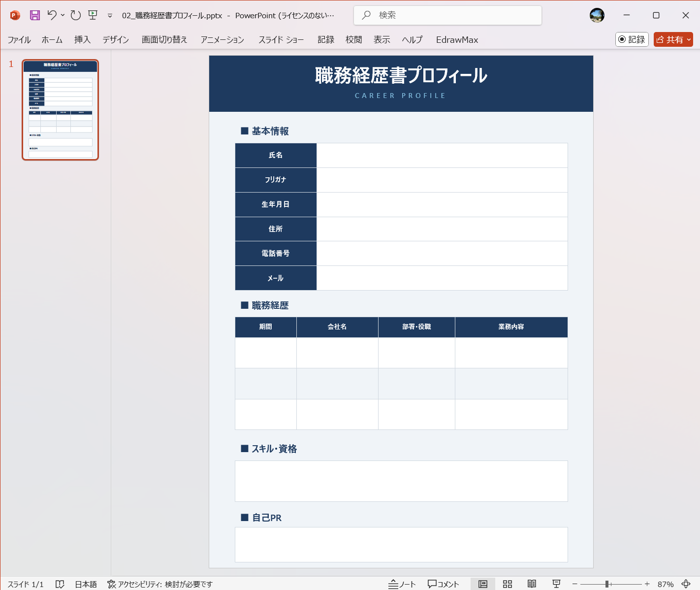Open Reading view from status bar
This screenshot has height=590, width=700.
[532, 584]
